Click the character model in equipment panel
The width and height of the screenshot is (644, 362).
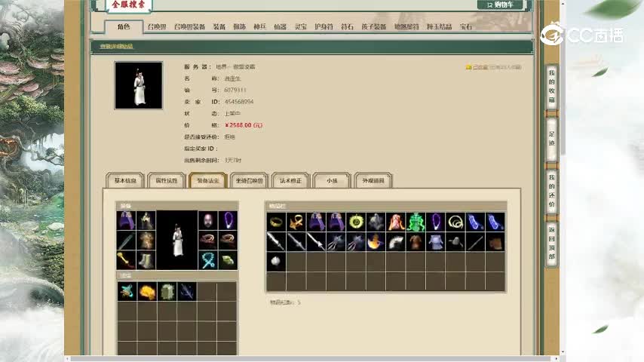[177, 241]
